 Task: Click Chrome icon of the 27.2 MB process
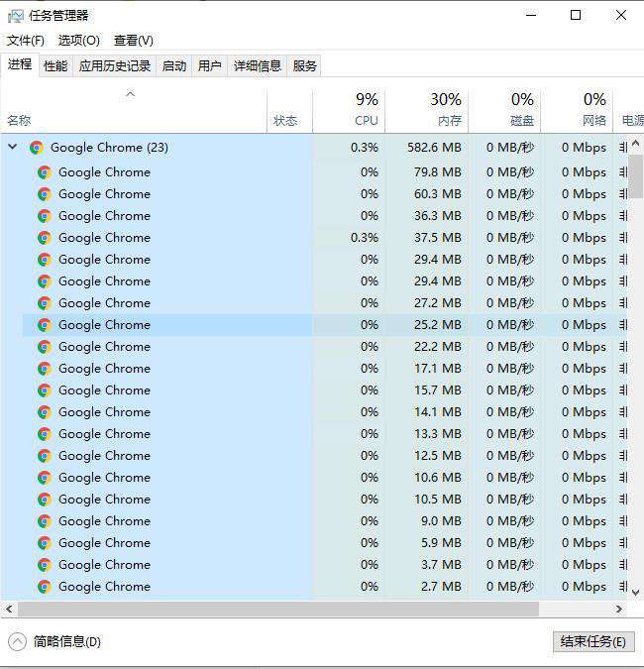pyautogui.click(x=45, y=303)
